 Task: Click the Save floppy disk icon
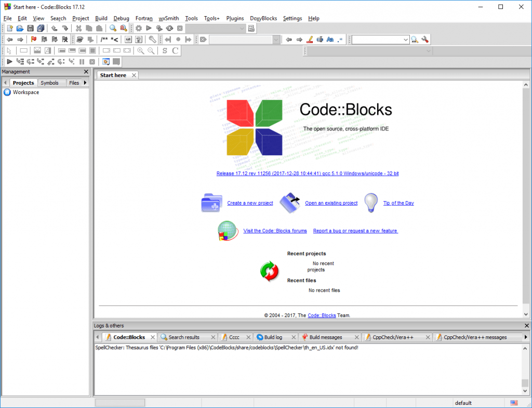pyautogui.click(x=30, y=29)
